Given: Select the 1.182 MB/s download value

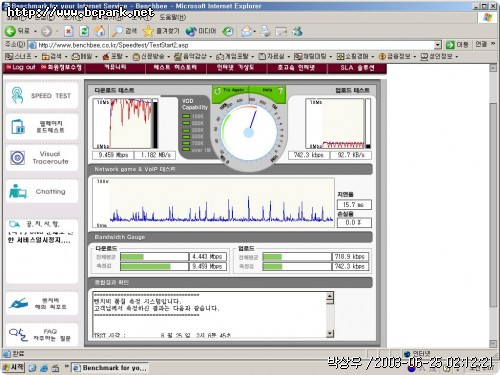Looking at the screenshot, I should point(155,155).
